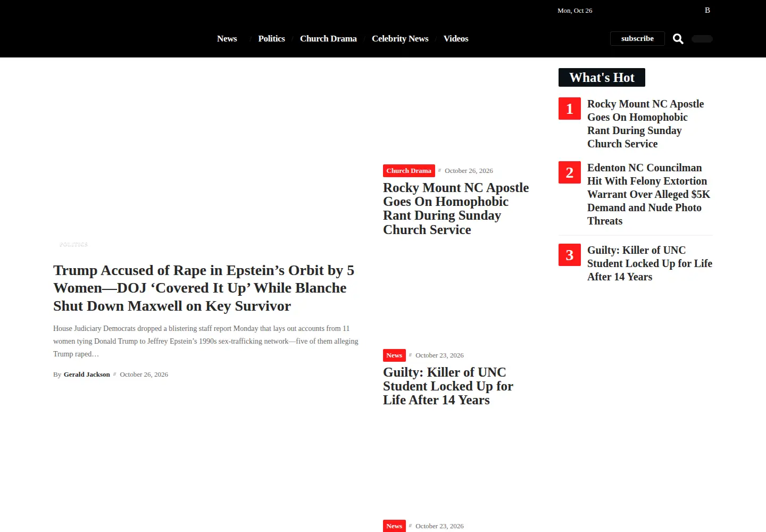This screenshot has height=532, width=766.
Task: Click the date next to Gerald Jackson
Action: point(144,375)
